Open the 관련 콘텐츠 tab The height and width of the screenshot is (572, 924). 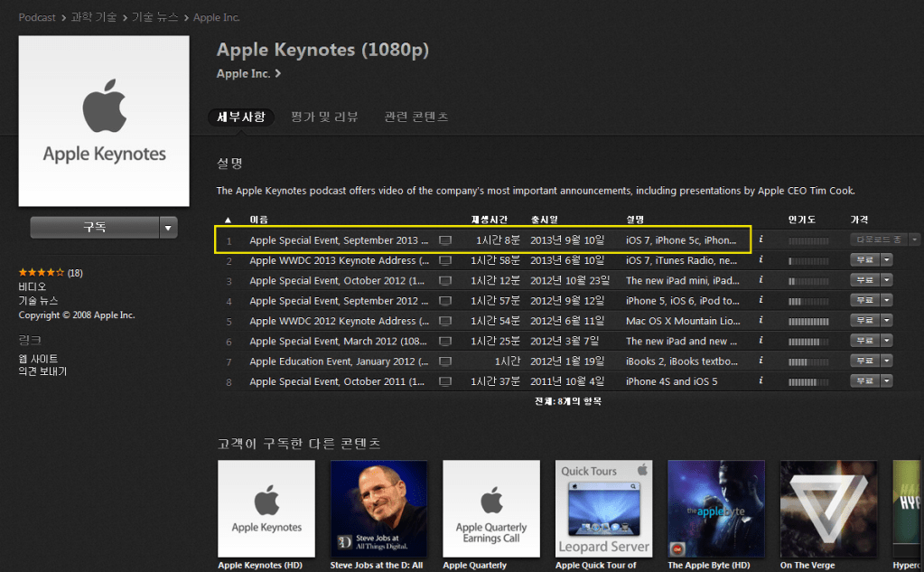(416, 117)
